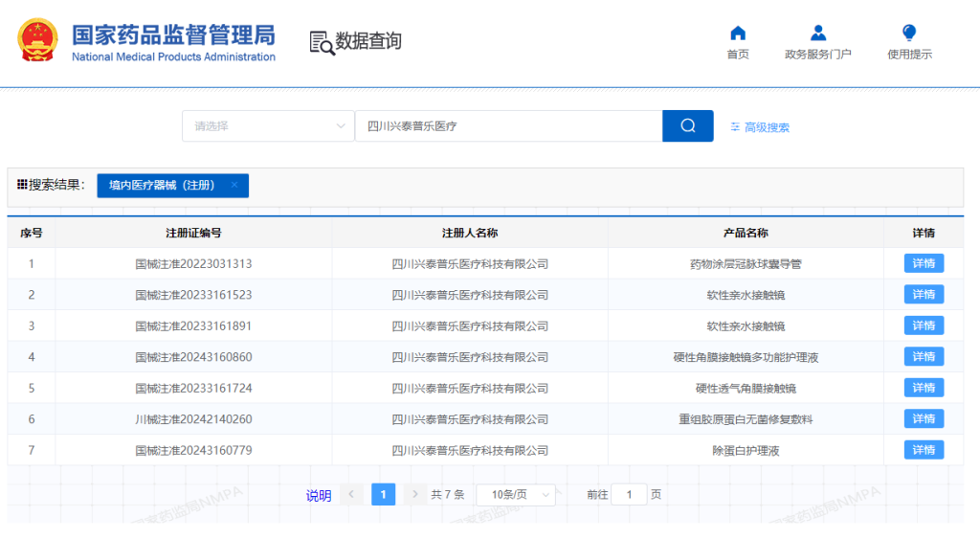Click the 高级搜索 filter sliders icon
Viewport: 980px width, 539px height.
coord(735,127)
